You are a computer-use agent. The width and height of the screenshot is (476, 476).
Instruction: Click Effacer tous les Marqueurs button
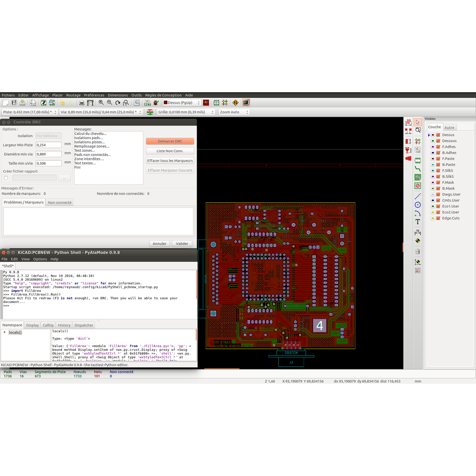[x=170, y=161]
